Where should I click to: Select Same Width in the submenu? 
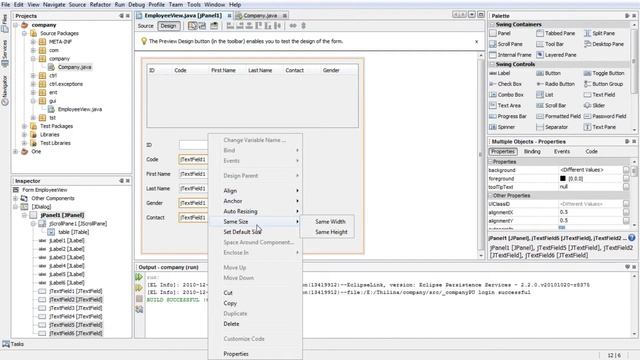click(x=330, y=222)
